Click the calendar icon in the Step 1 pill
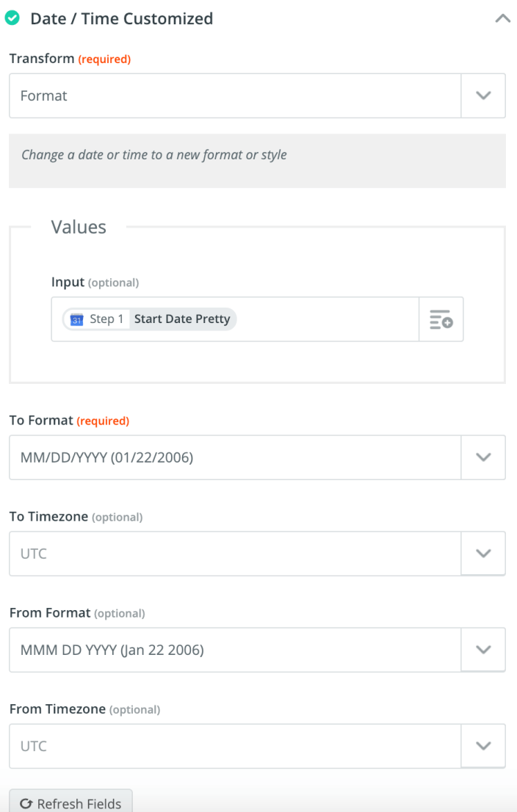 coord(76,319)
